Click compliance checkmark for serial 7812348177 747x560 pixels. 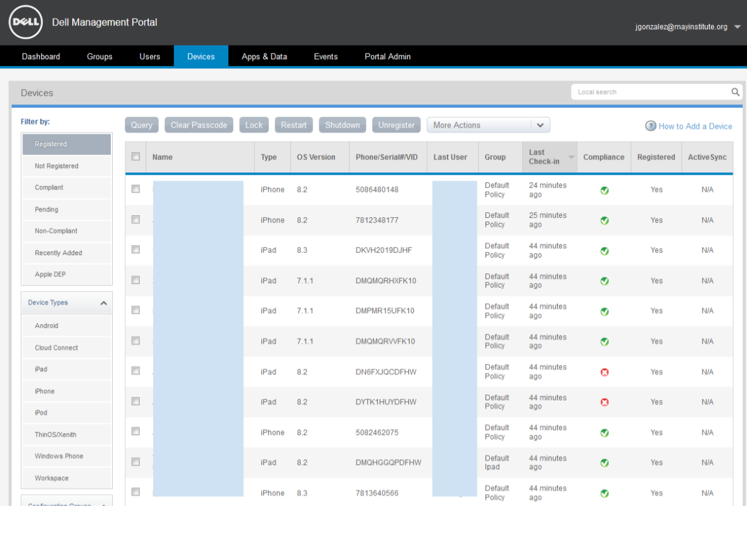(x=604, y=221)
